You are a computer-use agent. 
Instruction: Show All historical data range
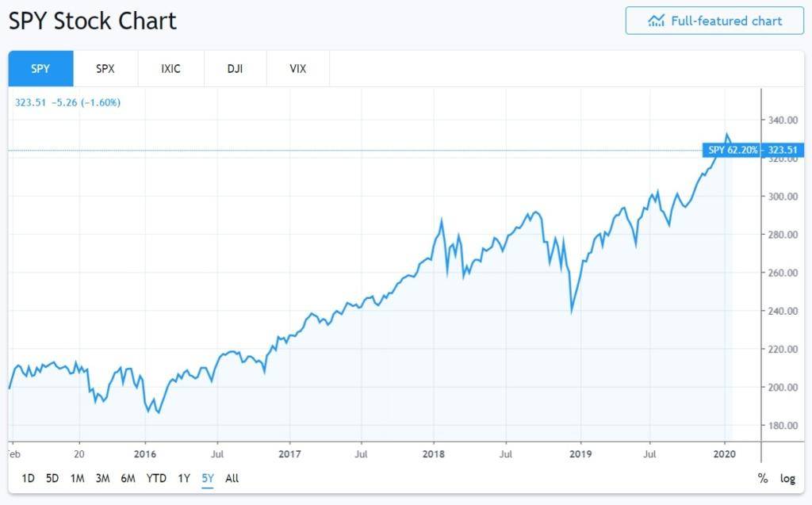(232, 478)
